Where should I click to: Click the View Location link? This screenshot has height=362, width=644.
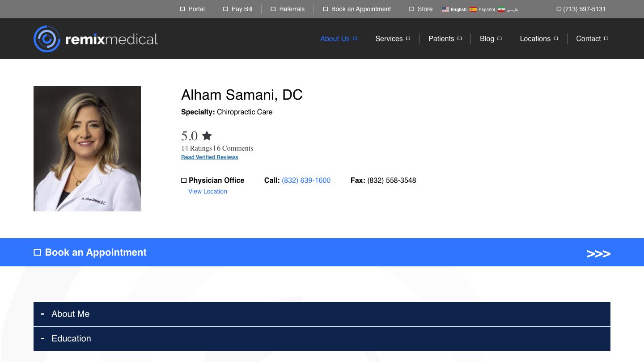point(208,191)
